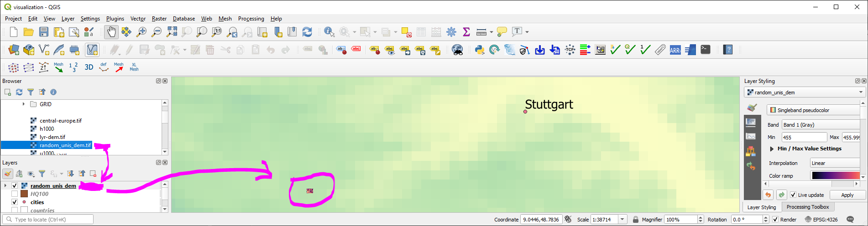
Task: Expand the GRID folder in Browser
Action: (23, 104)
